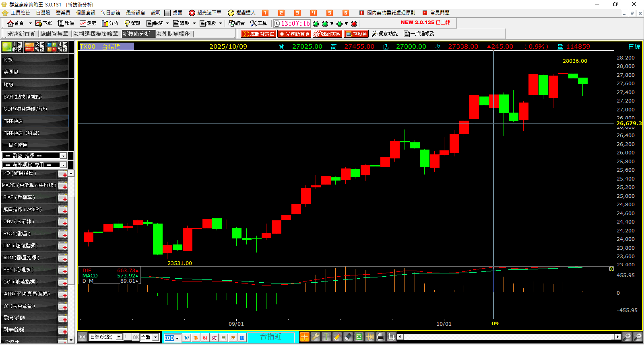Click the eraser tool icon
The width and height of the screenshot is (644, 345).
click(x=348, y=337)
